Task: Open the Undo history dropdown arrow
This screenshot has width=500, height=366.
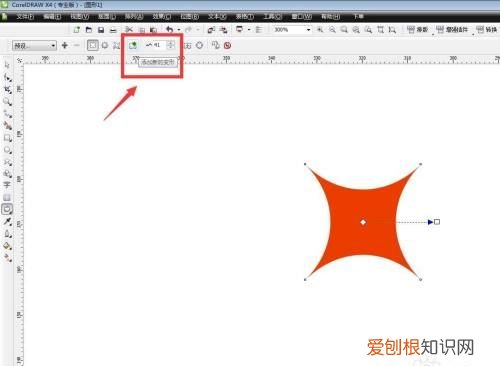Action: (179, 30)
